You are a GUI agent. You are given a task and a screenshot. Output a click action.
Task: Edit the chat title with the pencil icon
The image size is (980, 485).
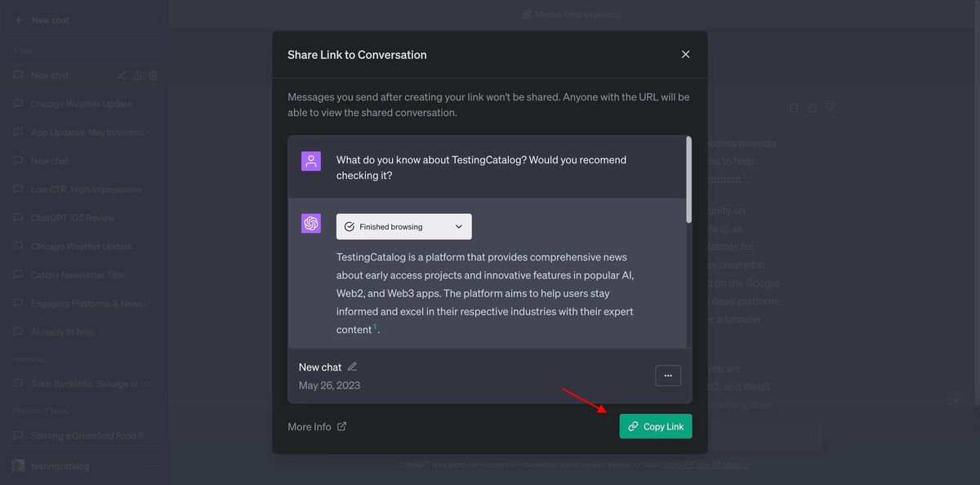click(121, 74)
